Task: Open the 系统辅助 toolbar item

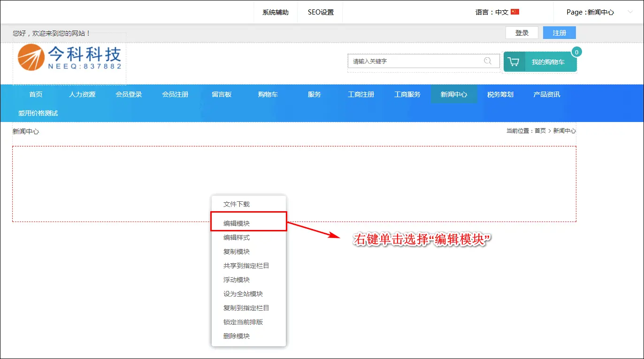Action: pyautogui.click(x=275, y=12)
